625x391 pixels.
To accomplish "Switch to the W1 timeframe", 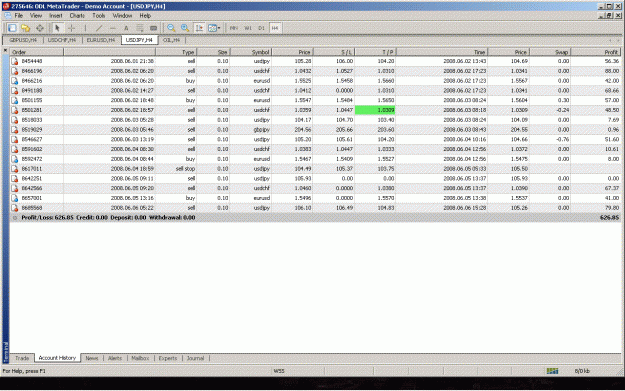I will 248,28.
